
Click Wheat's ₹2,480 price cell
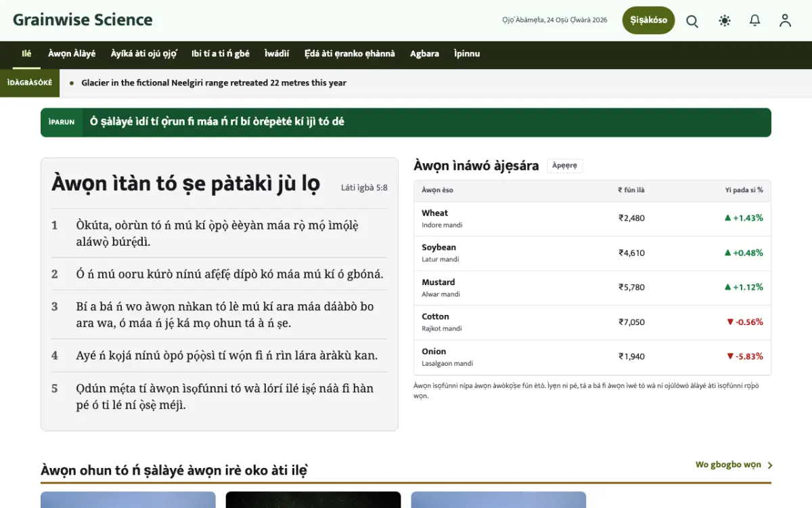click(x=631, y=218)
